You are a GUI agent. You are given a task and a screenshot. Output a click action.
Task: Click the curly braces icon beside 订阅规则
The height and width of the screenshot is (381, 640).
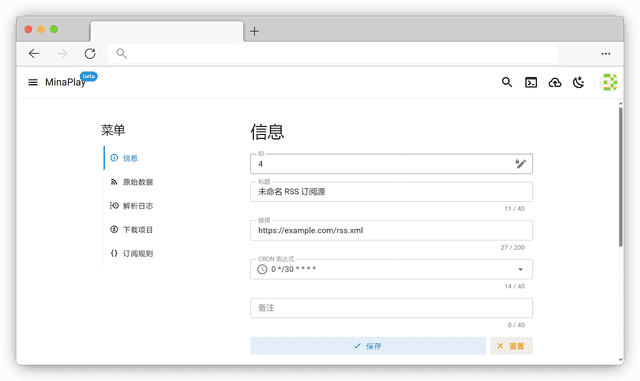point(114,253)
